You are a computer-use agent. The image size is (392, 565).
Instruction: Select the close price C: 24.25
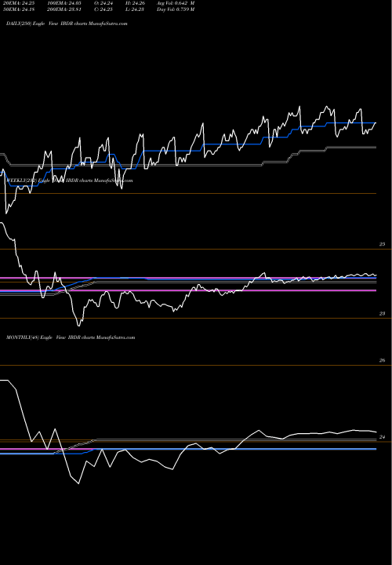[x=103, y=9]
